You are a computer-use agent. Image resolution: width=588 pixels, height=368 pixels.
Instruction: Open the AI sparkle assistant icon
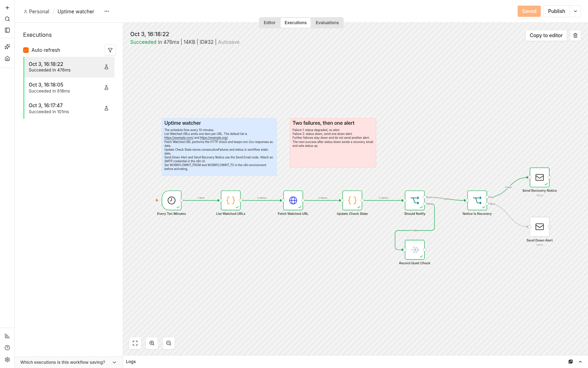click(x=7, y=47)
